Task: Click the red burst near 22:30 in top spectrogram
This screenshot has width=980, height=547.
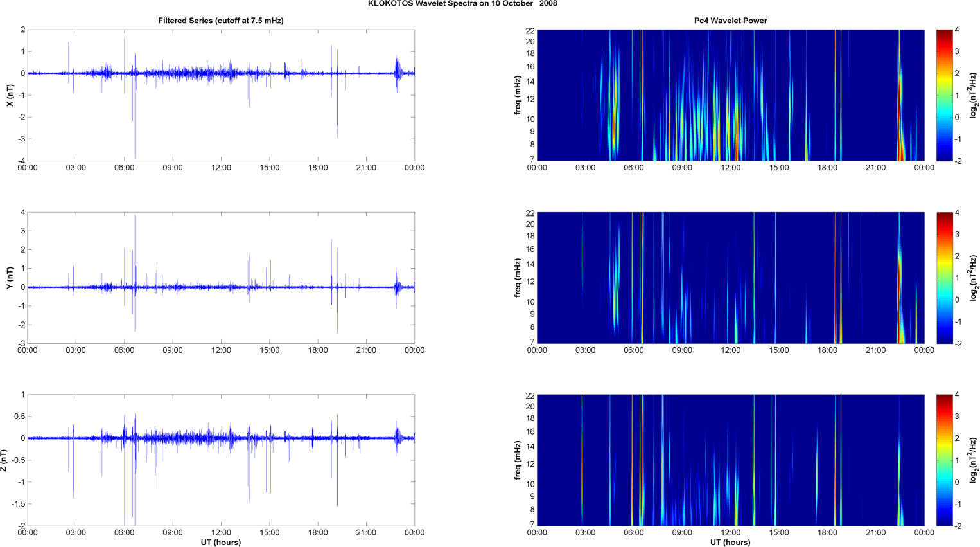Action: [x=901, y=151]
